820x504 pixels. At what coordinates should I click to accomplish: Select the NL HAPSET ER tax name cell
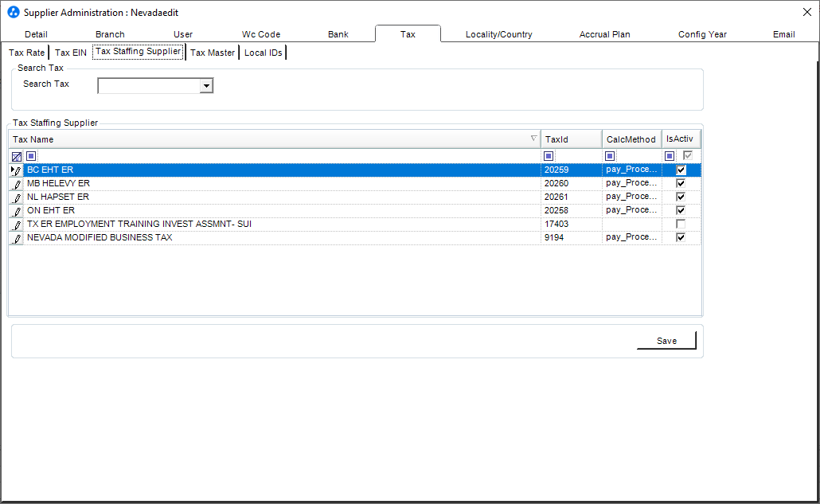coord(283,197)
